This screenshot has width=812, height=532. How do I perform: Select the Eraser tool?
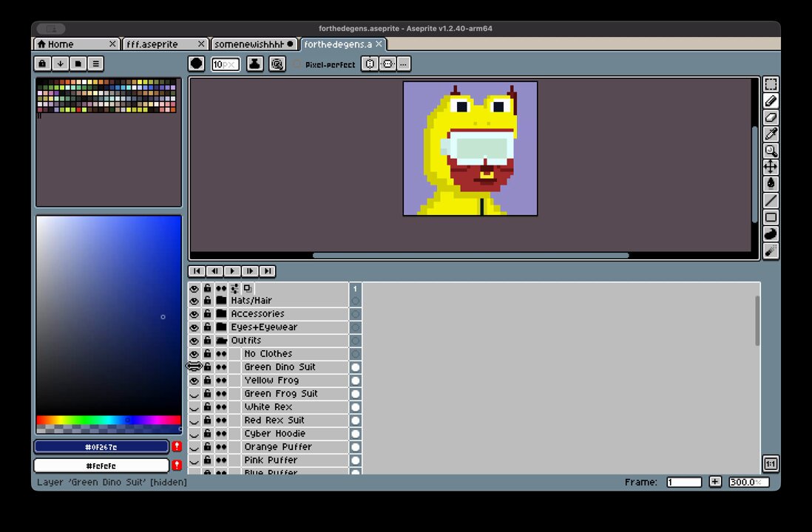(771, 117)
